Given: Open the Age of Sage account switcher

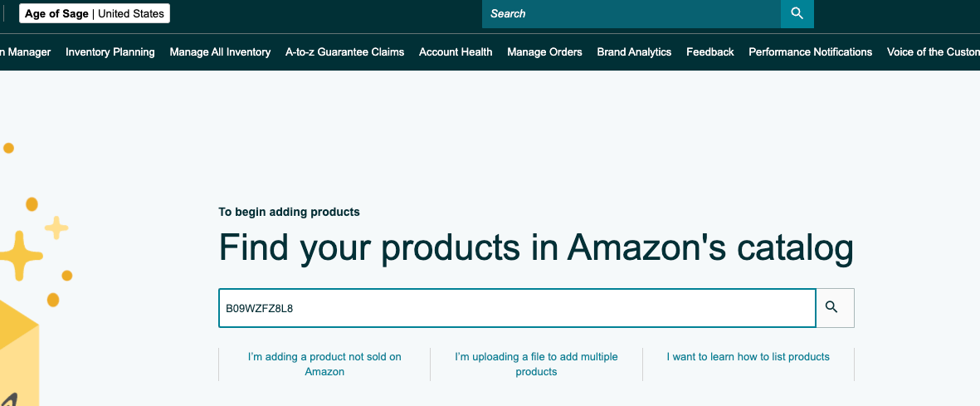Looking at the screenshot, I should click(95, 13).
